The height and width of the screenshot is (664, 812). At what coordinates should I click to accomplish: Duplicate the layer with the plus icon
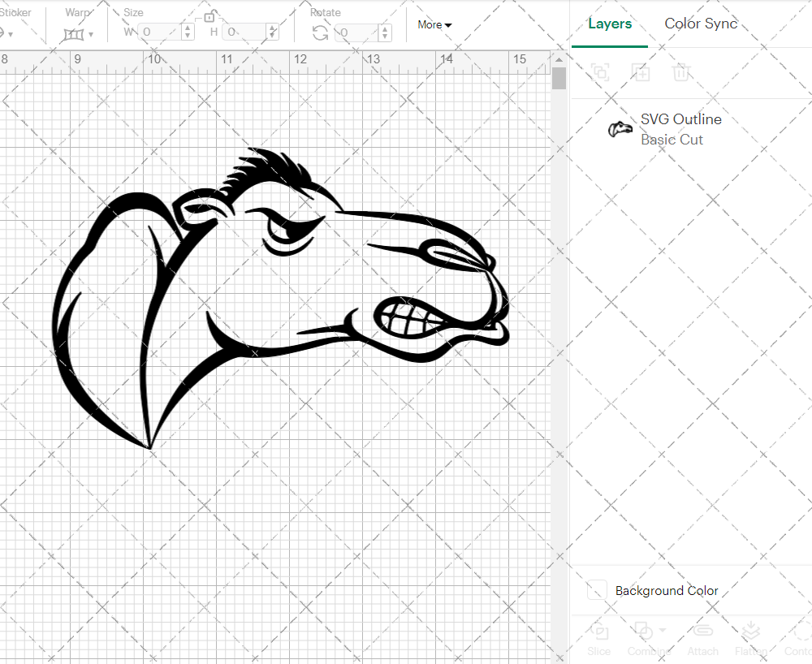point(641,72)
